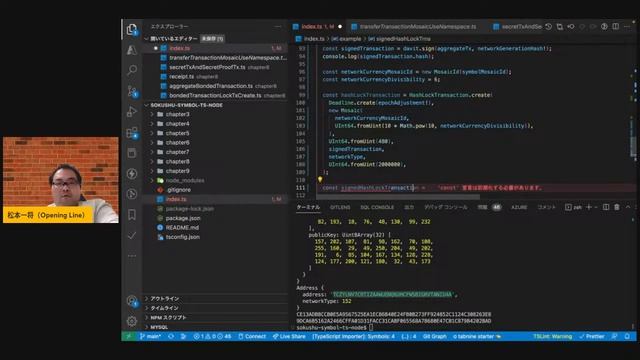The image size is (640, 360).
Task: Open the Accounts icon in activity bar
Action: tap(131, 301)
